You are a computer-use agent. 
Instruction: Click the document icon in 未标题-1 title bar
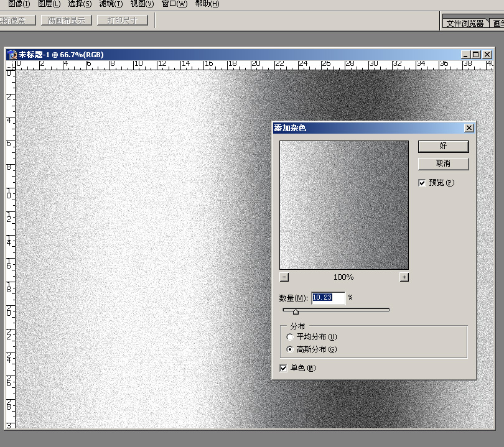click(x=12, y=55)
